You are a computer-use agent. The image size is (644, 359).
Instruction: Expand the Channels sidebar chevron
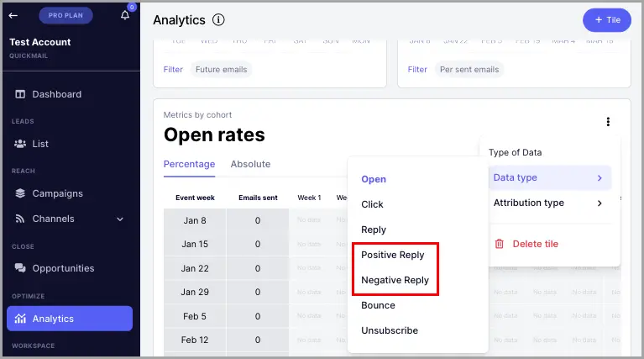pos(120,219)
